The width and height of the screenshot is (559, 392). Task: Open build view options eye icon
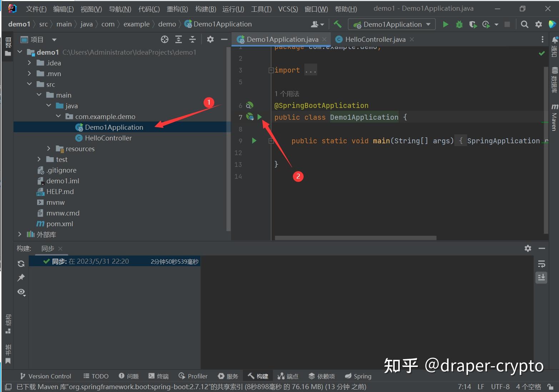click(21, 292)
